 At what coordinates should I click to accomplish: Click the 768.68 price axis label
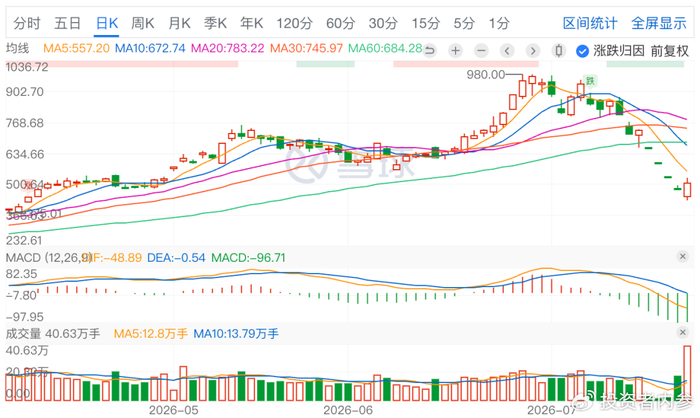pyautogui.click(x=25, y=123)
